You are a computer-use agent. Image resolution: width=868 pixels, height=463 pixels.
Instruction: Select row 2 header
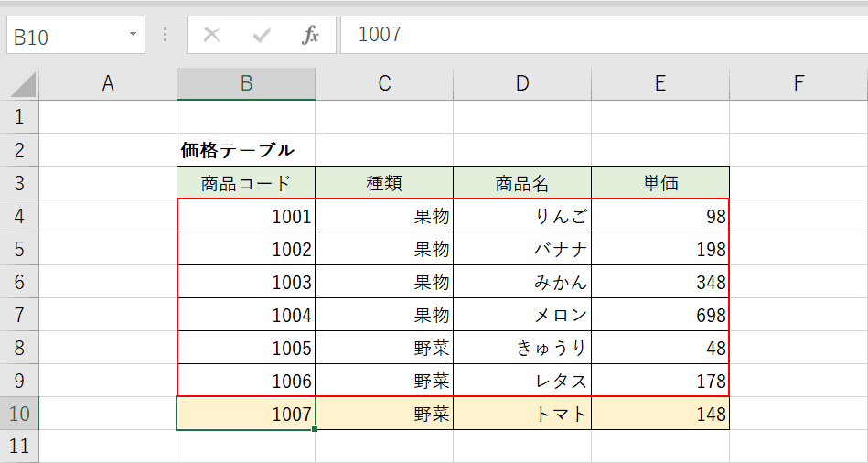(x=19, y=150)
